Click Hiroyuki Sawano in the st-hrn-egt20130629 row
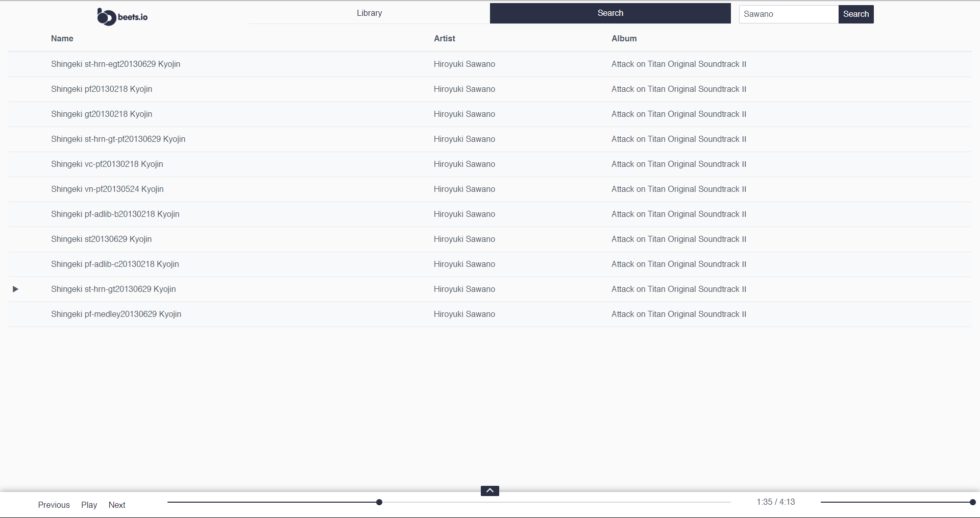The image size is (980, 518). 464,64
